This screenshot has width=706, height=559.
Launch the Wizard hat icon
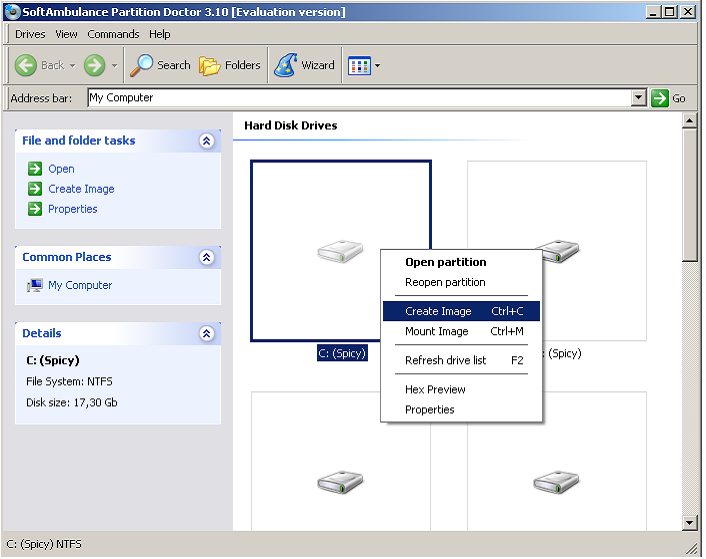285,65
